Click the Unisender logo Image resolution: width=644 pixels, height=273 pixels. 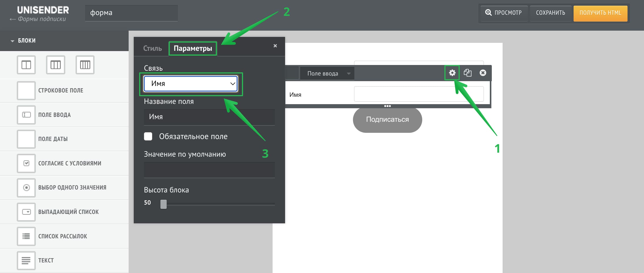tap(43, 10)
